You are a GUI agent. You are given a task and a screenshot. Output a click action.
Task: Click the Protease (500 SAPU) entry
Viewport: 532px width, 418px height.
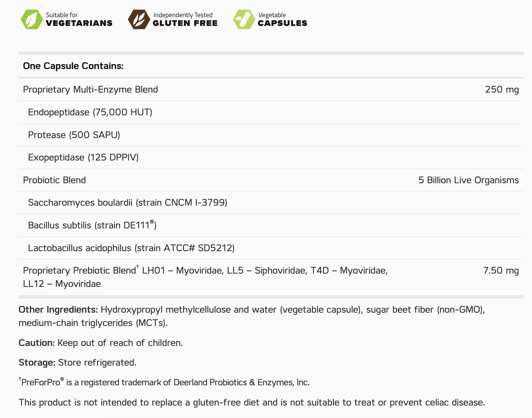(x=74, y=135)
